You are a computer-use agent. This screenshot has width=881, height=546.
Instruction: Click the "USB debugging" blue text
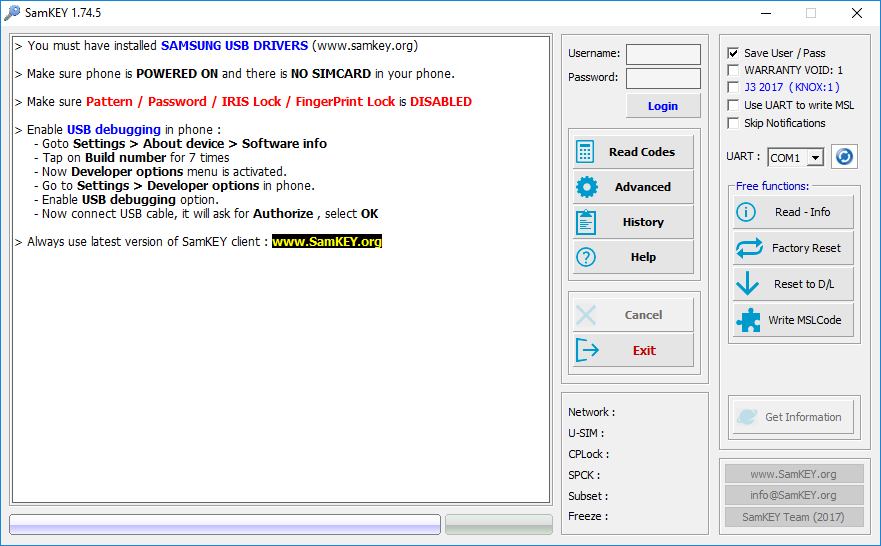(x=113, y=130)
